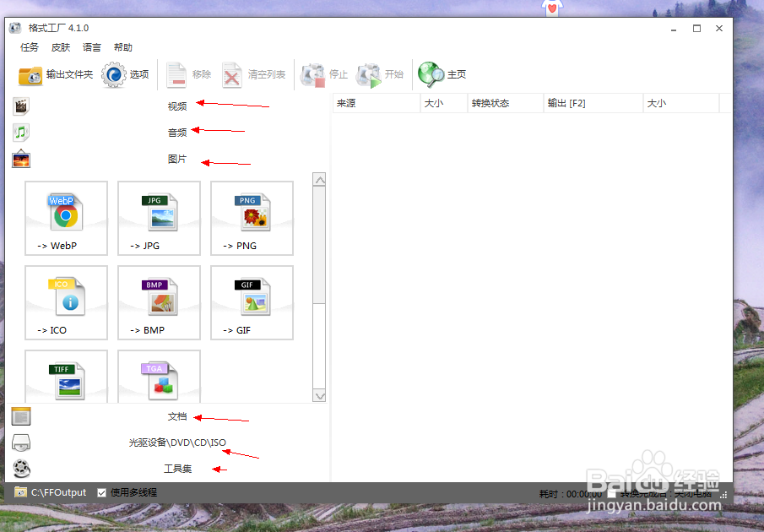Click the 视频 clapperboard icon
This screenshot has width=764, height=532.
pos(21,106)
